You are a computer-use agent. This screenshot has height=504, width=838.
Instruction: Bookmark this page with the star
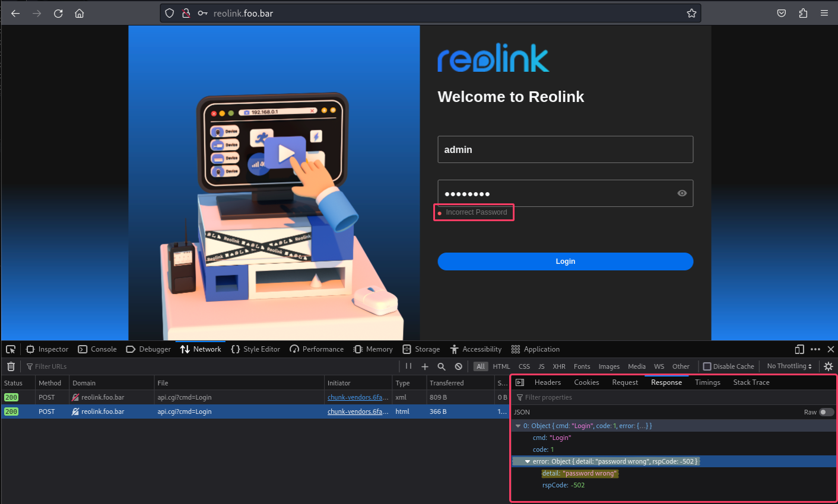691,13
